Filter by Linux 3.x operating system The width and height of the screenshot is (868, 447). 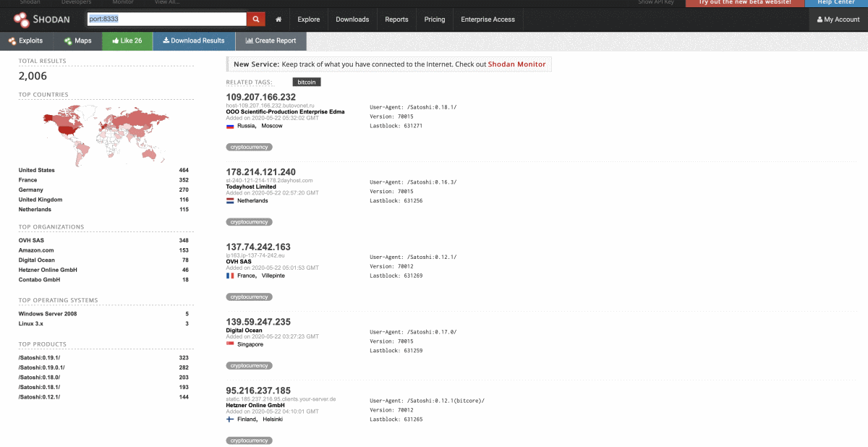[x=33, y=323]
